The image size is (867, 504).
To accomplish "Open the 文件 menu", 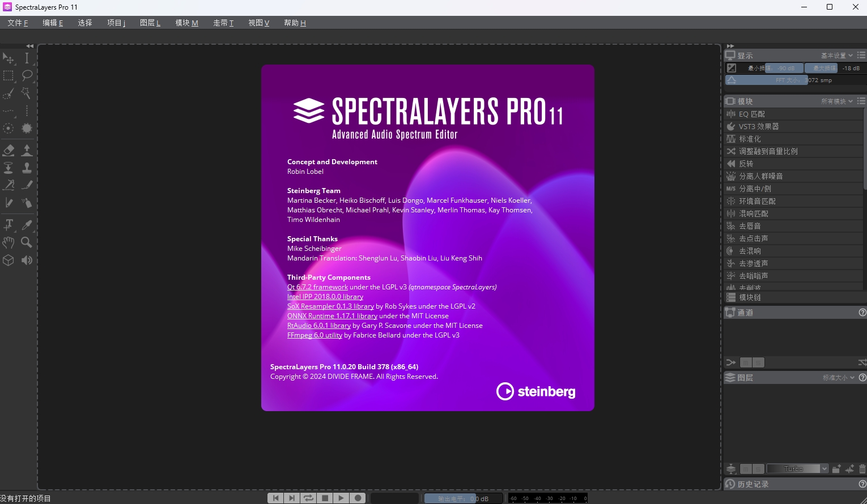I will point(17,23).
